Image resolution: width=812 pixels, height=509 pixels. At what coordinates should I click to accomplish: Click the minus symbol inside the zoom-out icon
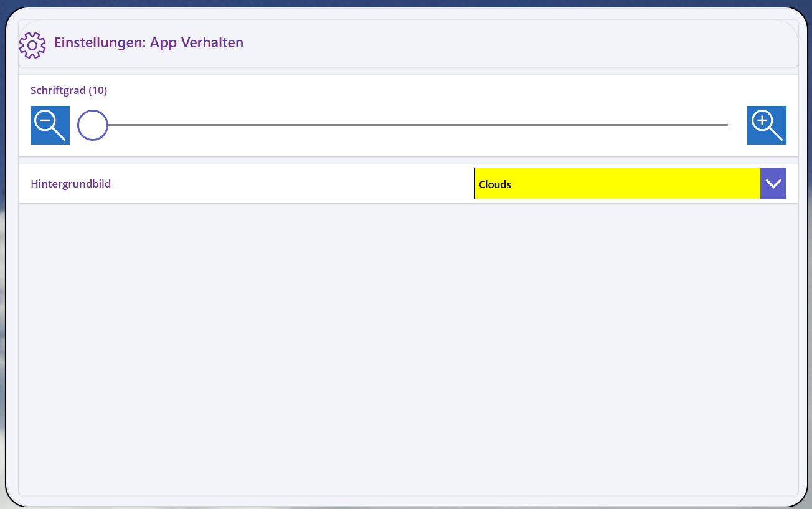(45, 120)
